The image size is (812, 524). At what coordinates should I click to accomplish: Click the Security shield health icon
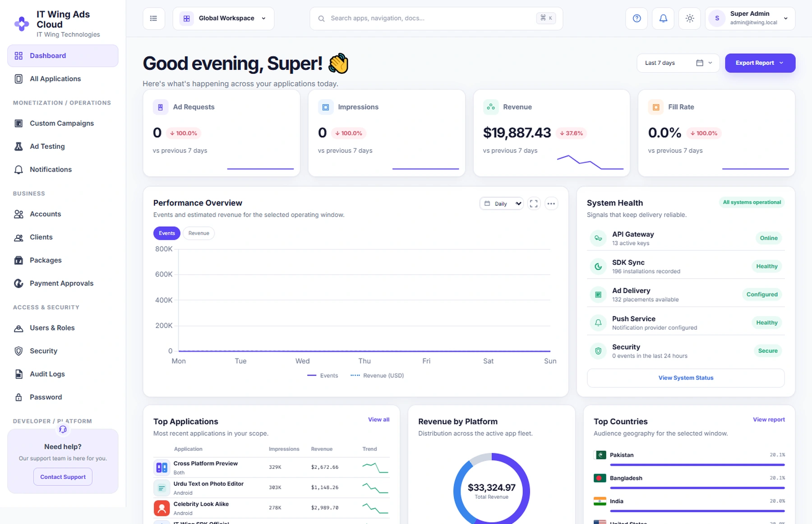tap(598, 351)
